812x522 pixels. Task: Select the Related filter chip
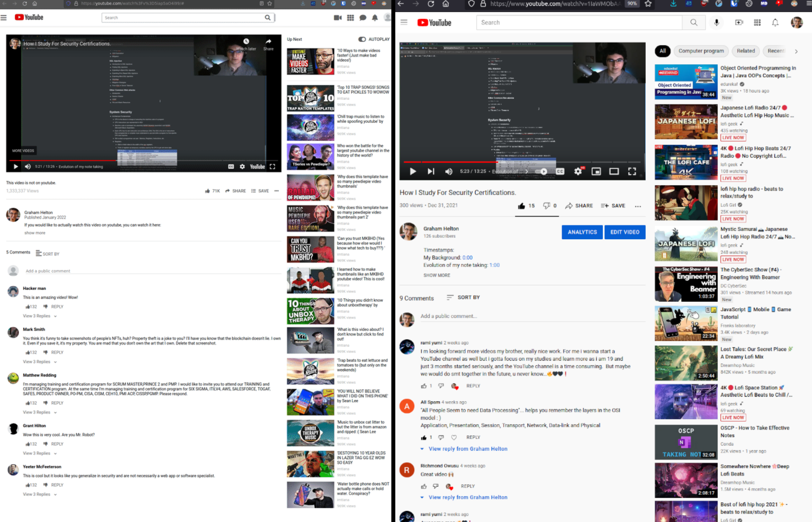click(745, 51)
